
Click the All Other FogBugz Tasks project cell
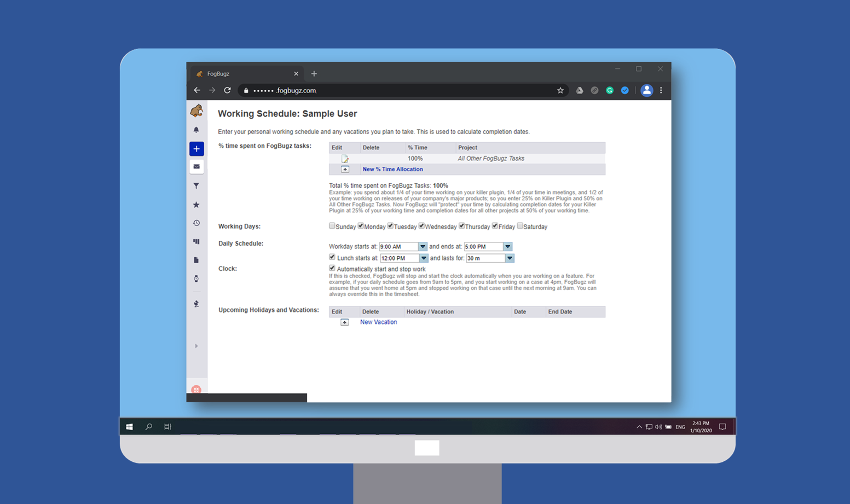click(491, 159)
